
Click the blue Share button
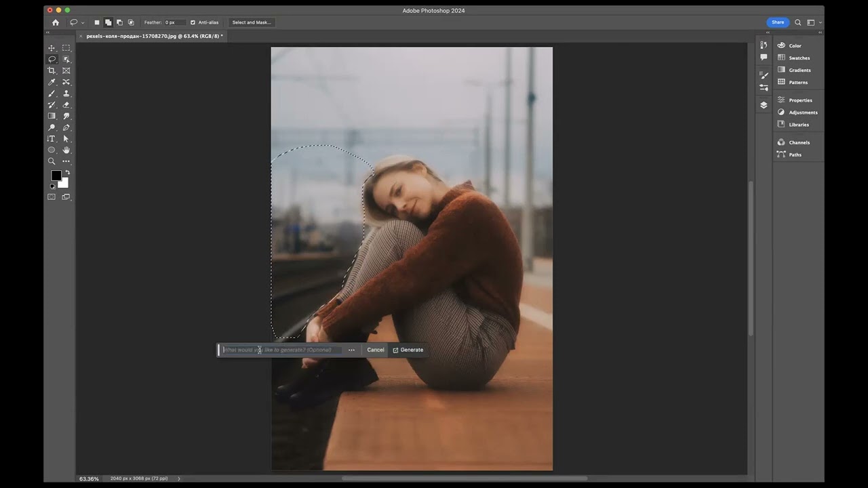778,22
